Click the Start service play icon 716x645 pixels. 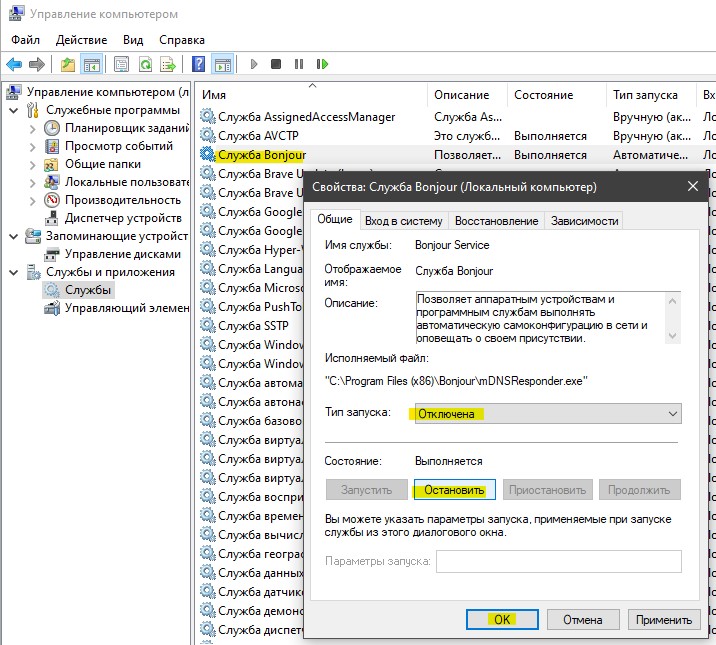(254, 64)
